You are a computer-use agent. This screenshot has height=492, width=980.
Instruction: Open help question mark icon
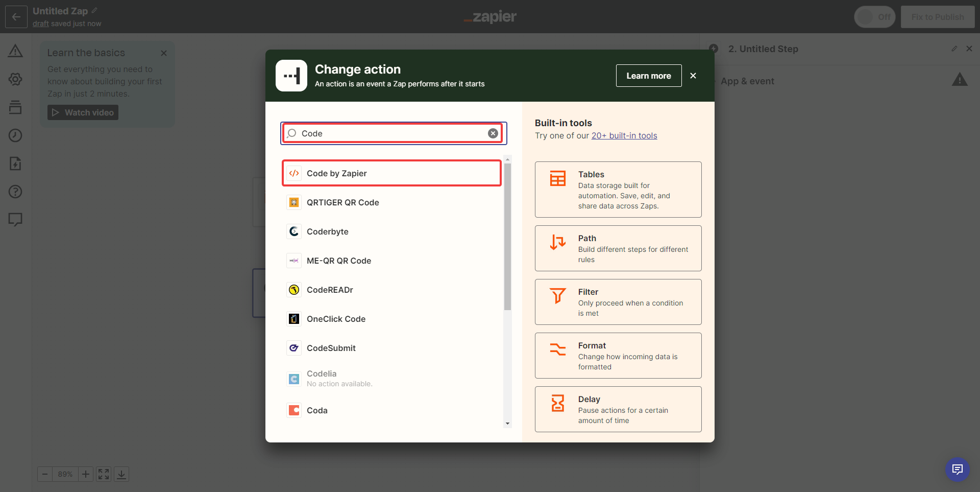[15, 192]
